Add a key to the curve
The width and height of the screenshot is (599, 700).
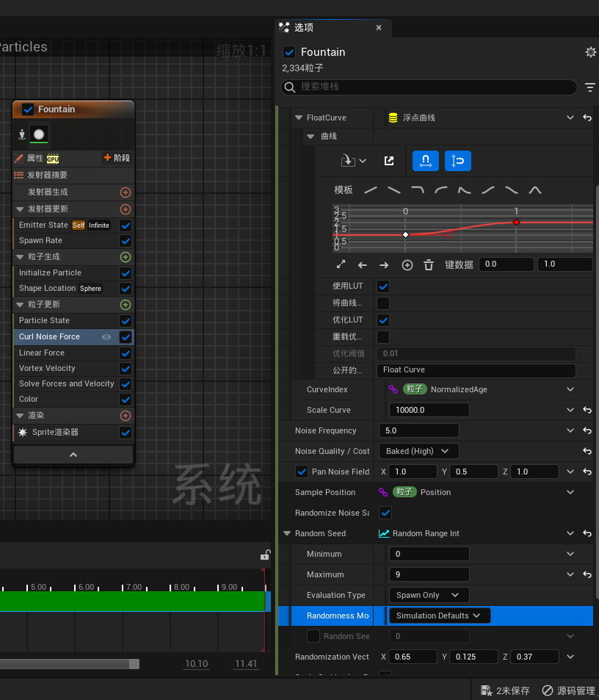tap(407, 265)
